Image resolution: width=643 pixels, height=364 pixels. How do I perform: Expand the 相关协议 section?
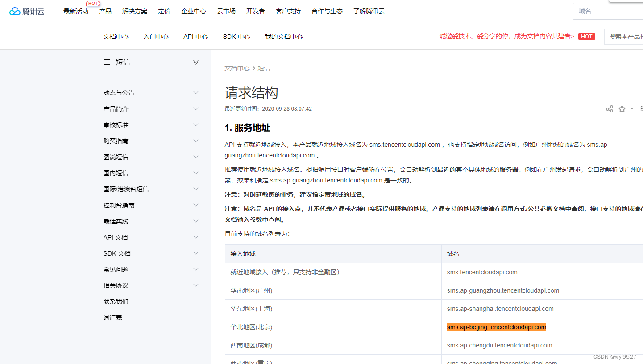point(196,285)
